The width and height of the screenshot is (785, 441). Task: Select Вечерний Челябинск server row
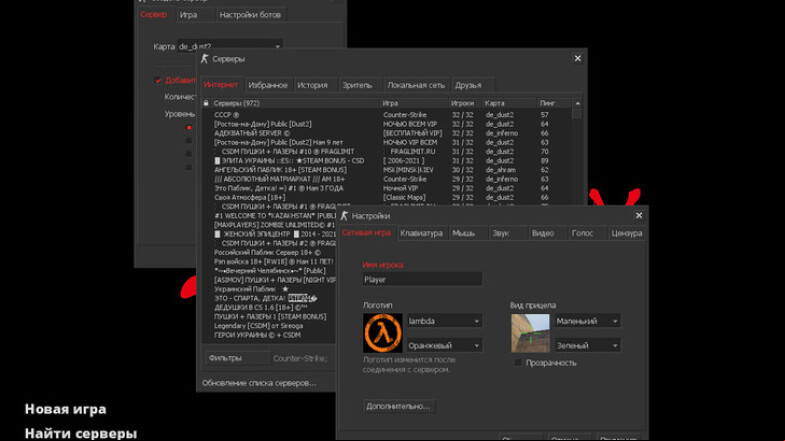(269, 270)
